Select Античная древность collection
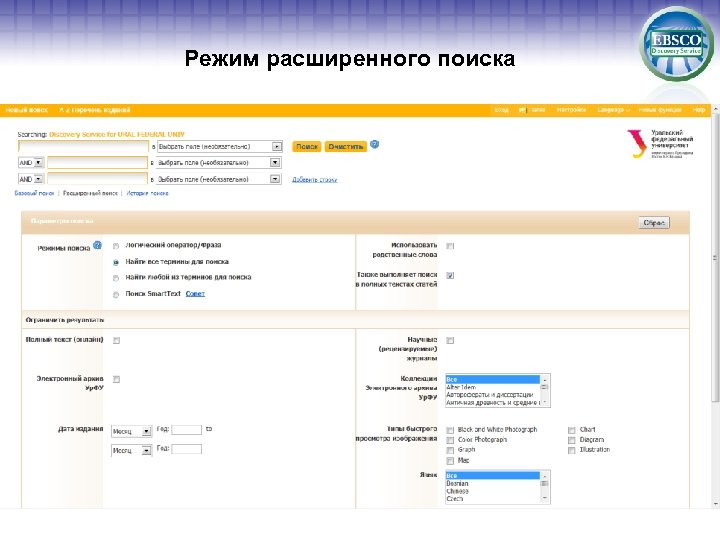Viewport: 720px width, 540px height. [493, 403]
